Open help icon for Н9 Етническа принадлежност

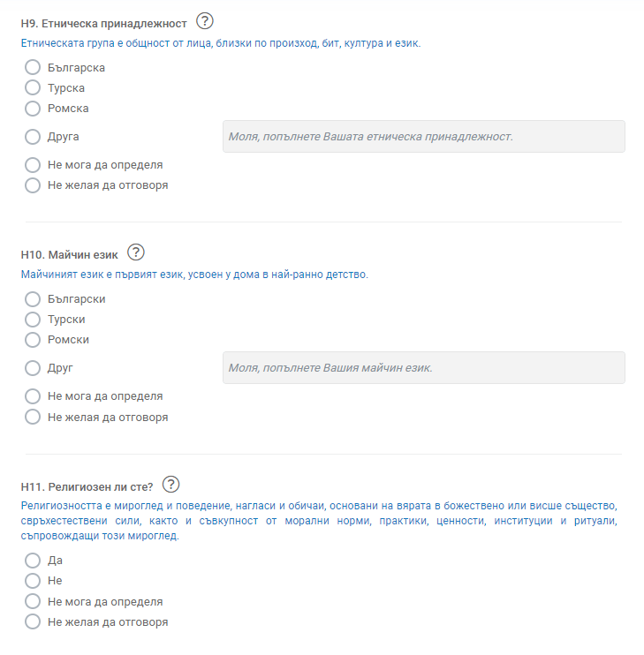point(205,21)
